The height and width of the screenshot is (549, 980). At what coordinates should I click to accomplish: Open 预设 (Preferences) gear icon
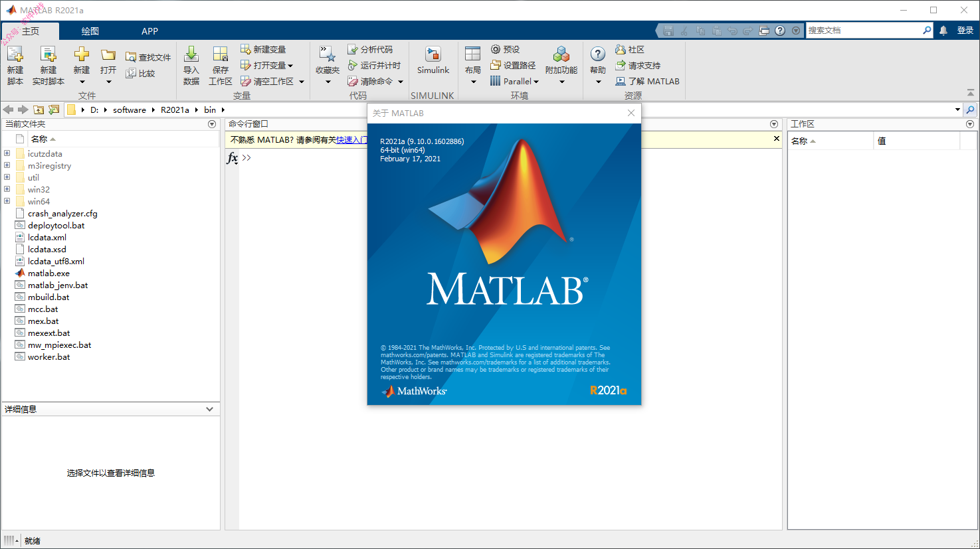click(x=496, y=49)
